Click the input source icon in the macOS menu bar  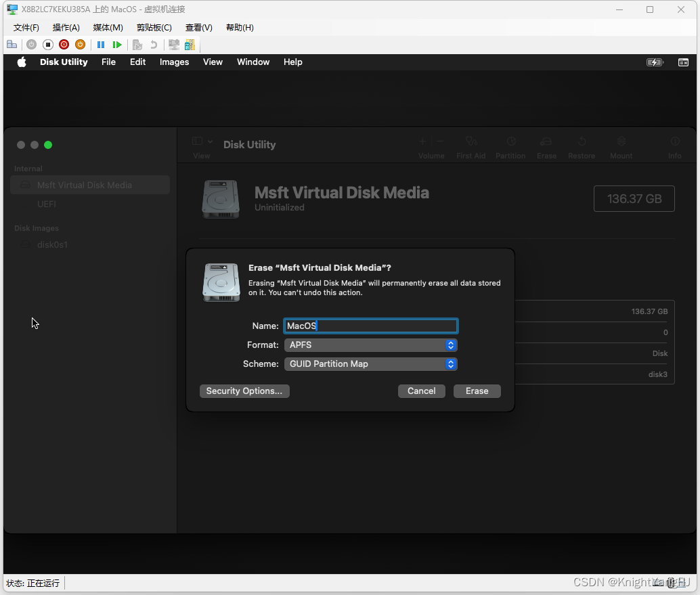click(684, 62)
